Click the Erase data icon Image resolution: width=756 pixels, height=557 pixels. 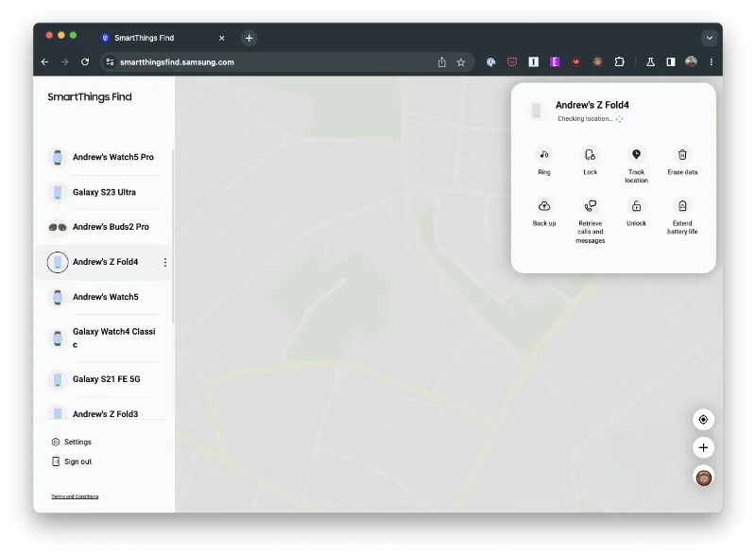(x=682, y=154)
